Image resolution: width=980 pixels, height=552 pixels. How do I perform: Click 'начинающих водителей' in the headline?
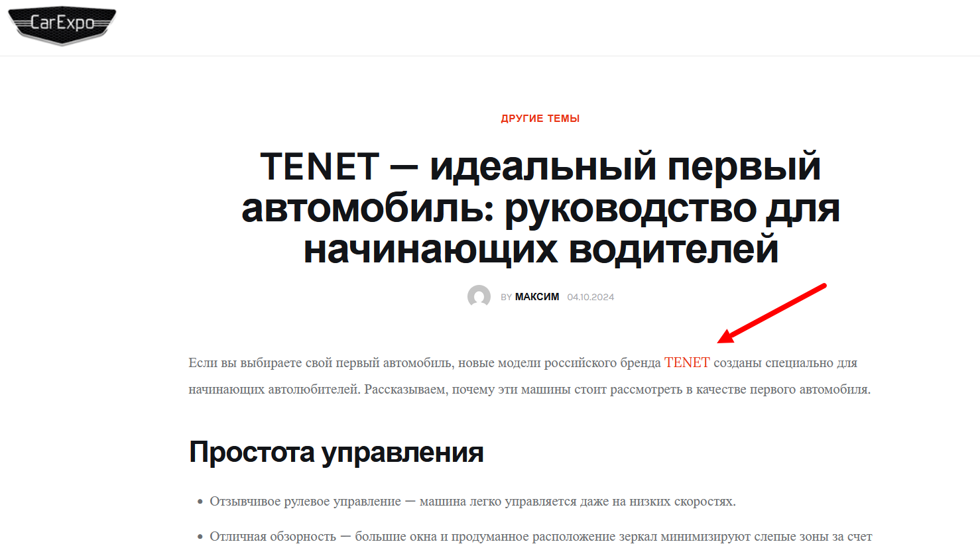pyautogui.click(x=540, y=250)
